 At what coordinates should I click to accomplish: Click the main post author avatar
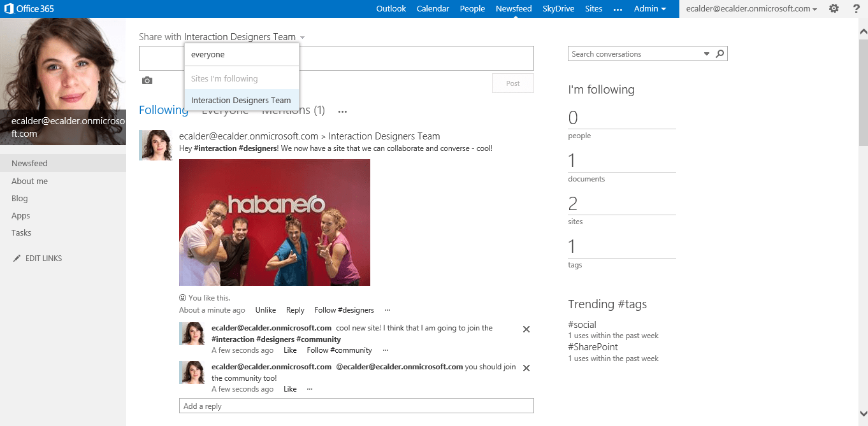pyautogui.click(x=156, y=145)
